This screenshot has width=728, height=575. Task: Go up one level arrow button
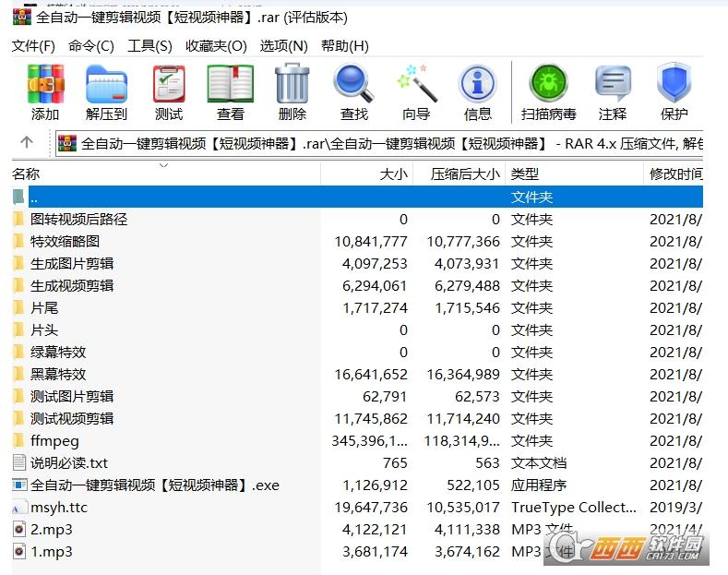(x=27, y=142)
